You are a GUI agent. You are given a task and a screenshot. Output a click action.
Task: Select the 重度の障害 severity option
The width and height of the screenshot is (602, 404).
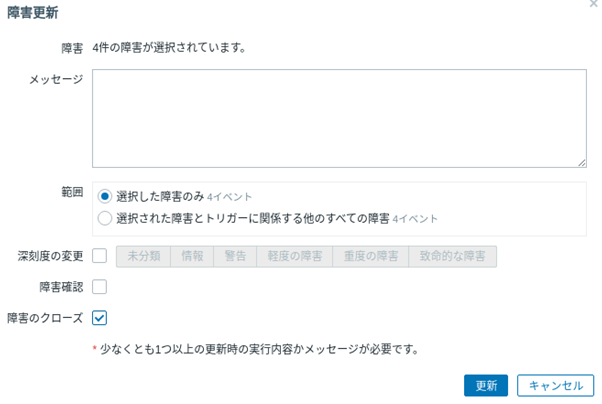370,256
